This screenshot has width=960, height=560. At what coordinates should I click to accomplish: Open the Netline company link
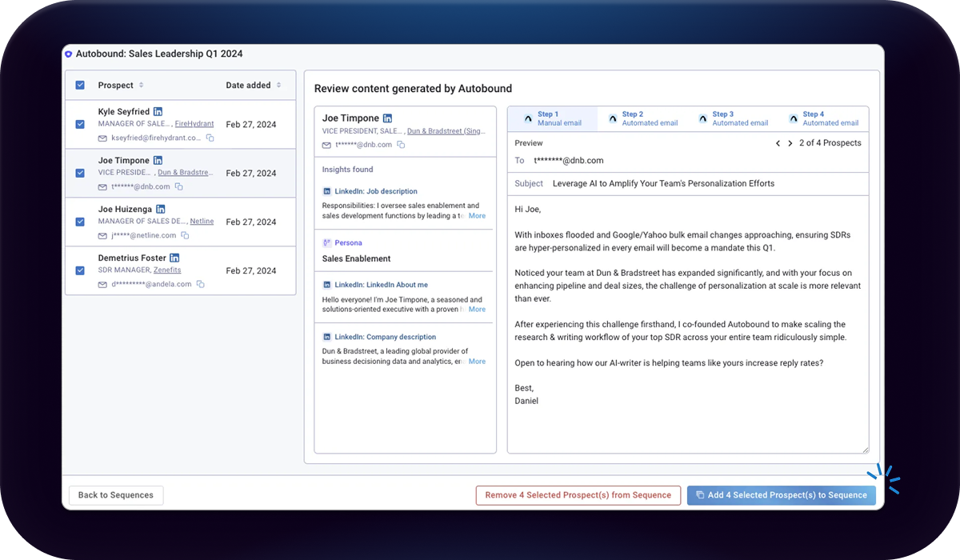pos(202,222)
